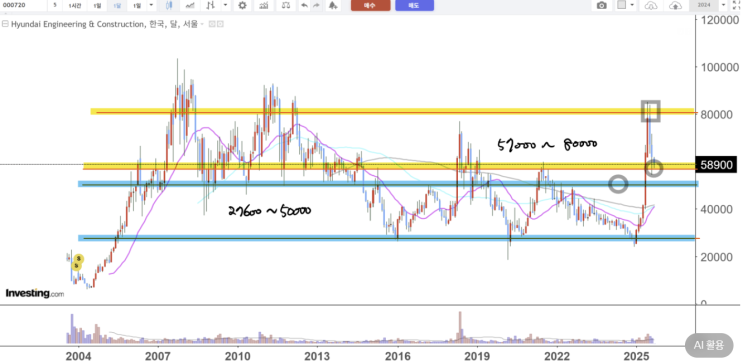The width and height of the screenshot is (743, 361).
Task: Toggle the 1시간 hourly interval
Action: (x=75, y=5)
